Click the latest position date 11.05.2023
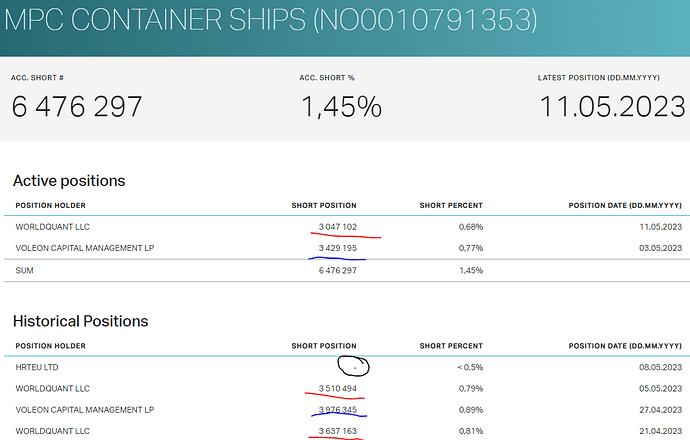 [x=612, y=107]
